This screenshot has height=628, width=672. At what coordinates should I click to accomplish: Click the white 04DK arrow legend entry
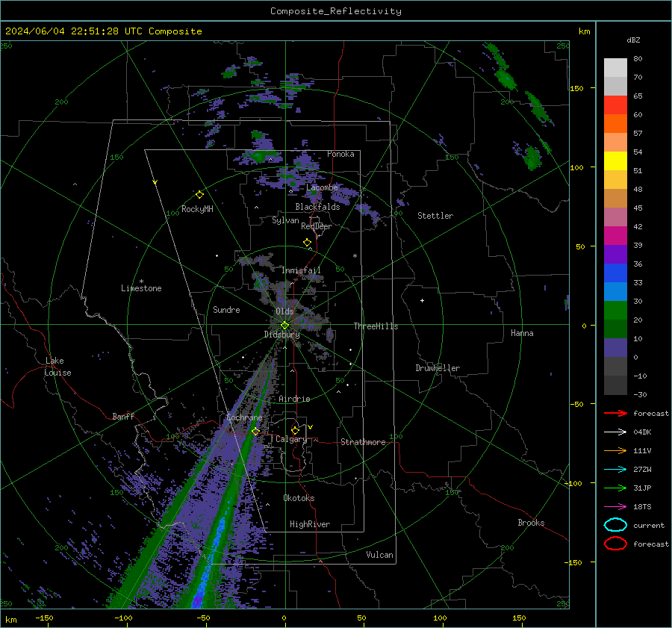(615, 432)
